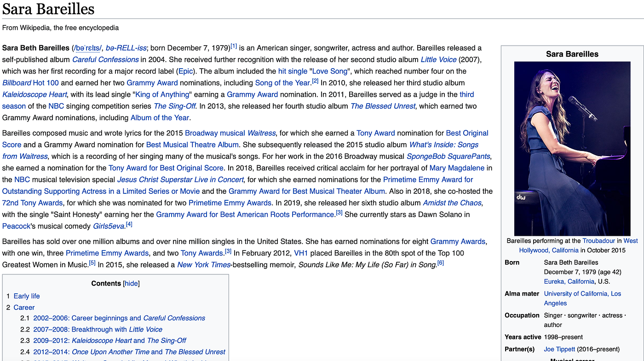Open the Billboard Hot 100 link
Image resolution: width=644 pixels, height=361 pixels.
pyautogui.click(x=30, y=83)
